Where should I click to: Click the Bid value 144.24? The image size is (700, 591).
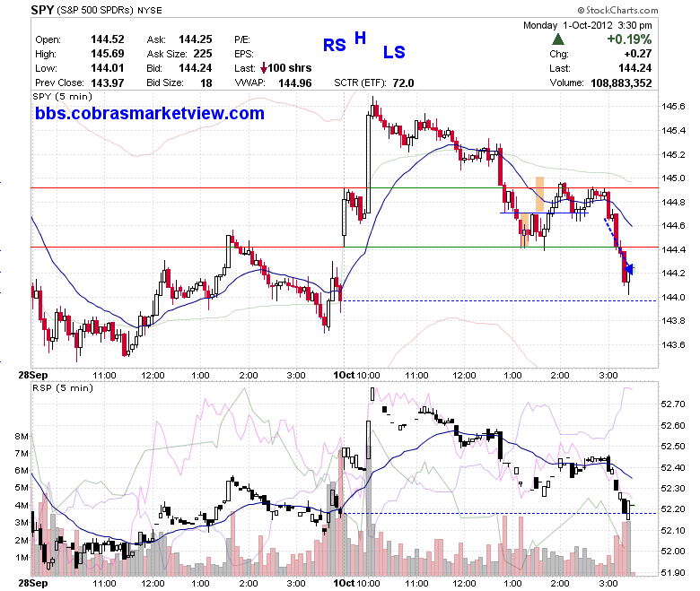pos(196,68)
